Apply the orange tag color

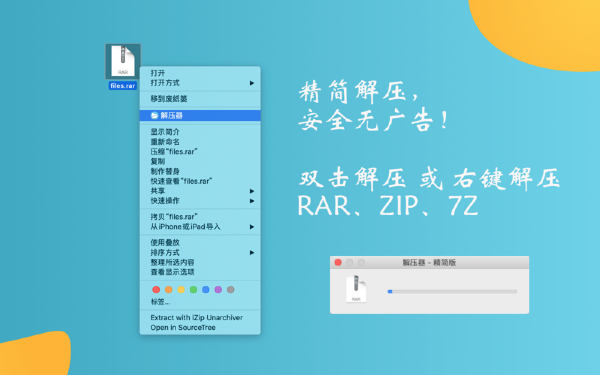[168, 290]
